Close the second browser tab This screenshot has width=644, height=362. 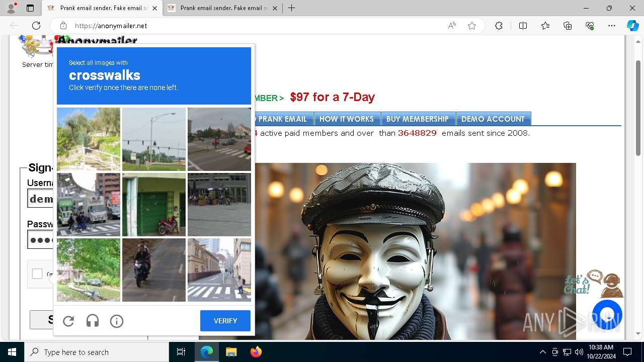click(x=275, y=8)
